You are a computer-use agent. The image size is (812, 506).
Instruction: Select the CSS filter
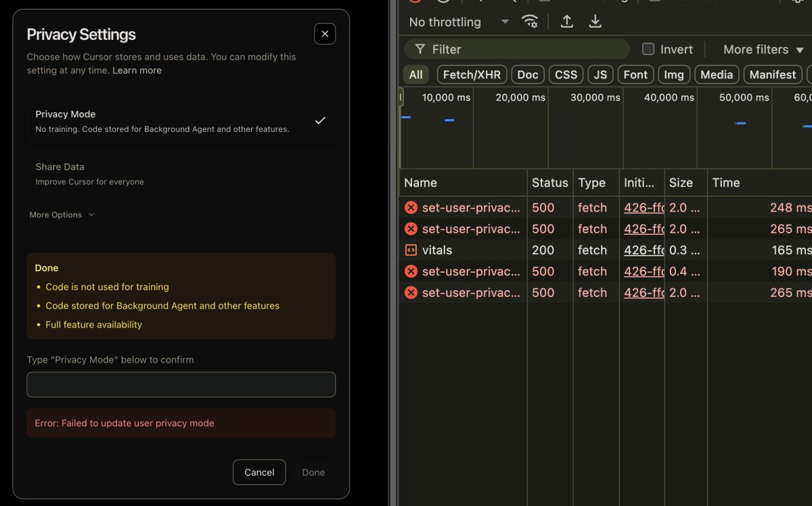point(566,74)
